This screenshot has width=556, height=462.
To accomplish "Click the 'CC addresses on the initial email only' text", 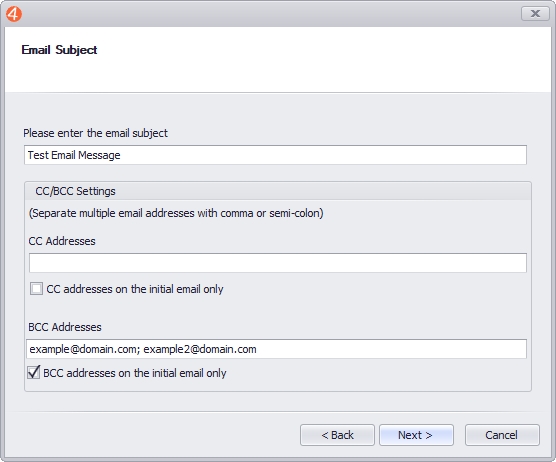I will [x=135, y=289].
